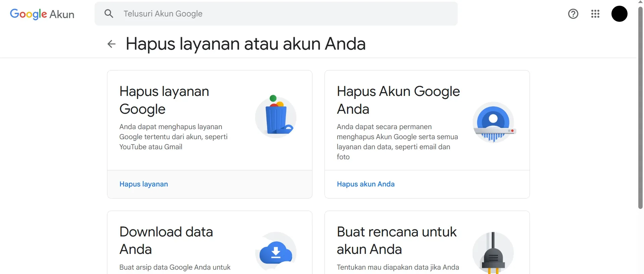The image size is (644, 274).
Task: Open the Google apps grid launcher
Action: 595,14
